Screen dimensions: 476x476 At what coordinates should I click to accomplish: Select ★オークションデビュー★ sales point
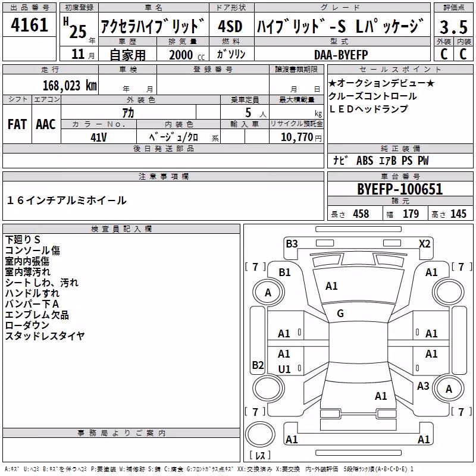click(x=381, y=83)
